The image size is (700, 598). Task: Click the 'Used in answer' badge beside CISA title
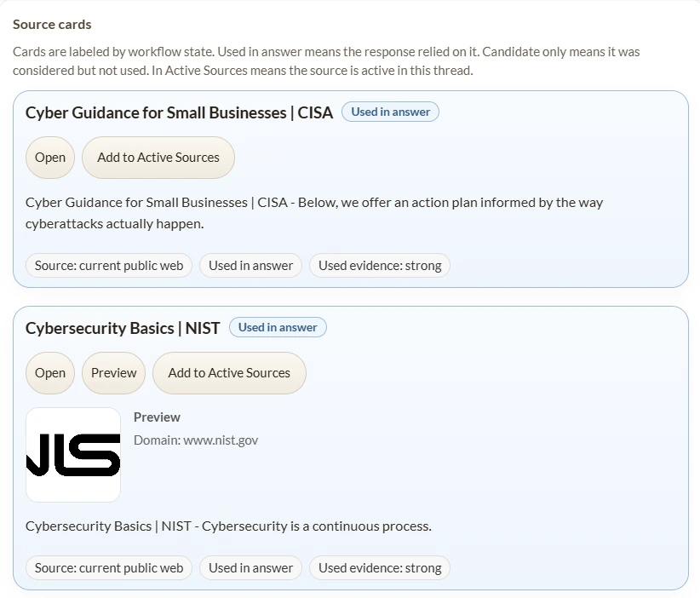[x=390, y=112]
